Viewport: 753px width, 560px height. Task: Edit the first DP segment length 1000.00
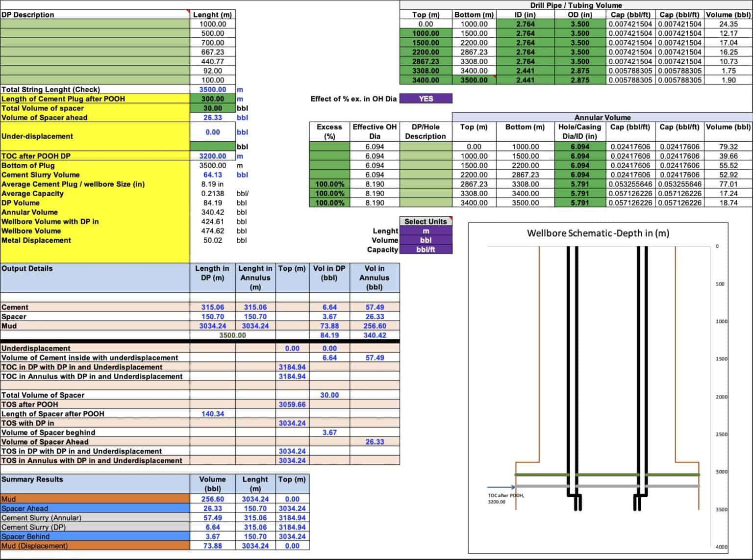(213, 24)
